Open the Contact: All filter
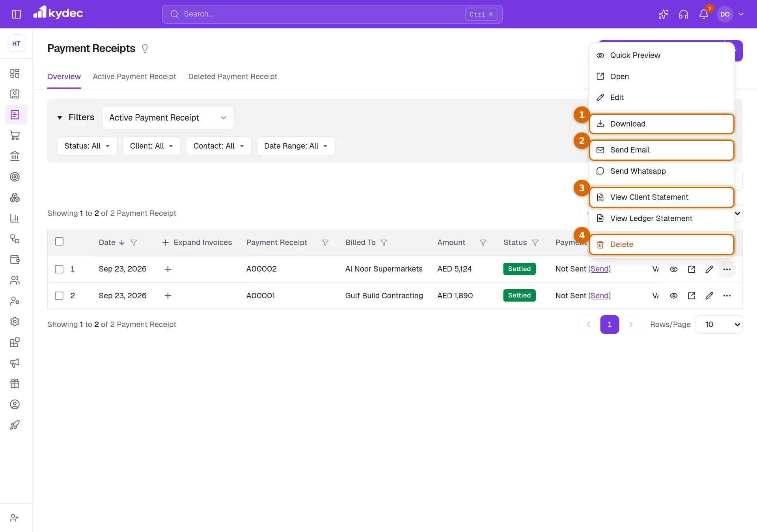757x532 pixels. coord(218,146)
